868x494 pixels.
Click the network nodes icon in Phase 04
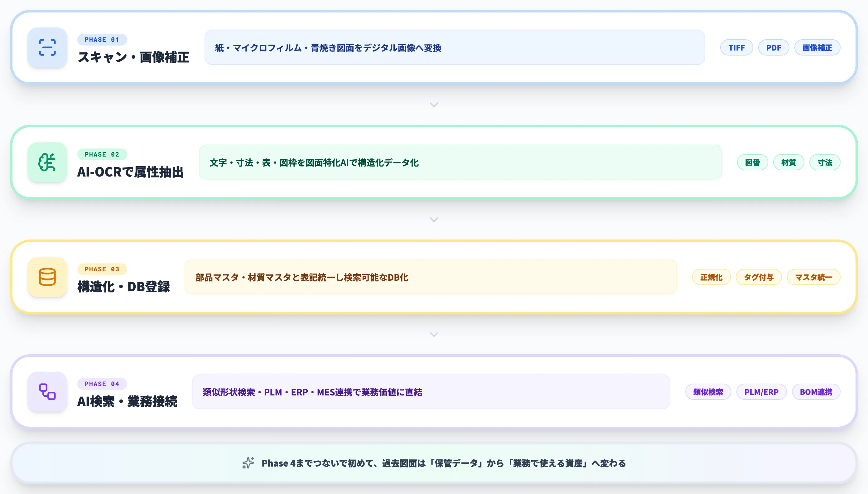coord(47,391)
